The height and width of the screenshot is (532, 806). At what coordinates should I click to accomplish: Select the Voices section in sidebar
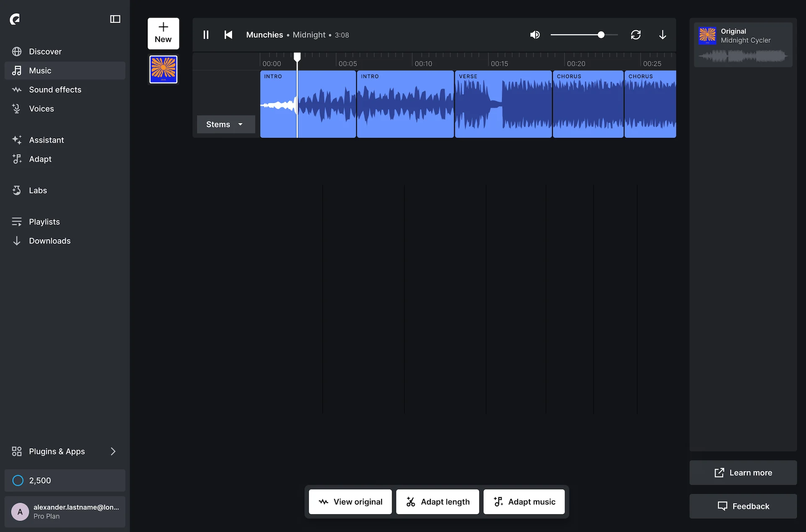41,108
